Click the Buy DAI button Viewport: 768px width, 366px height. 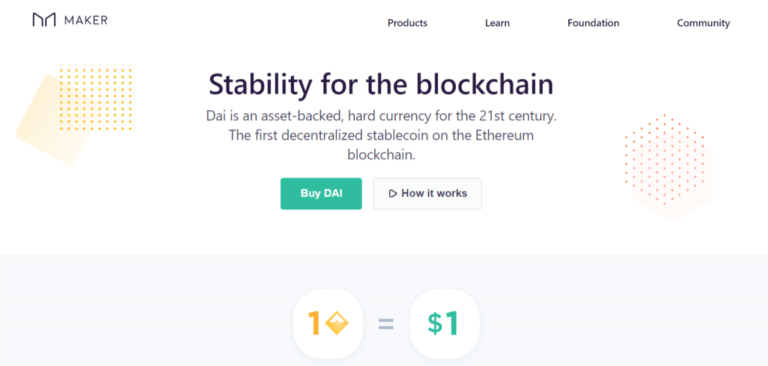pos(321,194)
